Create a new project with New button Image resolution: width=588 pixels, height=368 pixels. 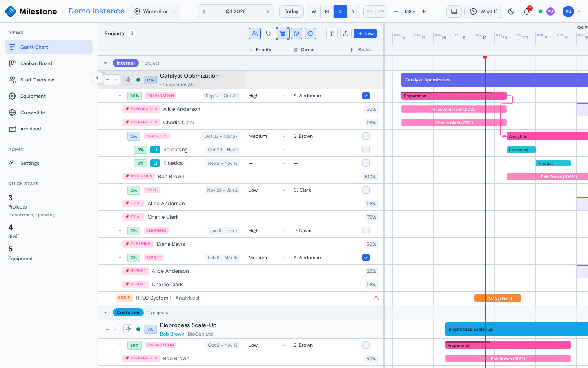[x=365, y=34]
